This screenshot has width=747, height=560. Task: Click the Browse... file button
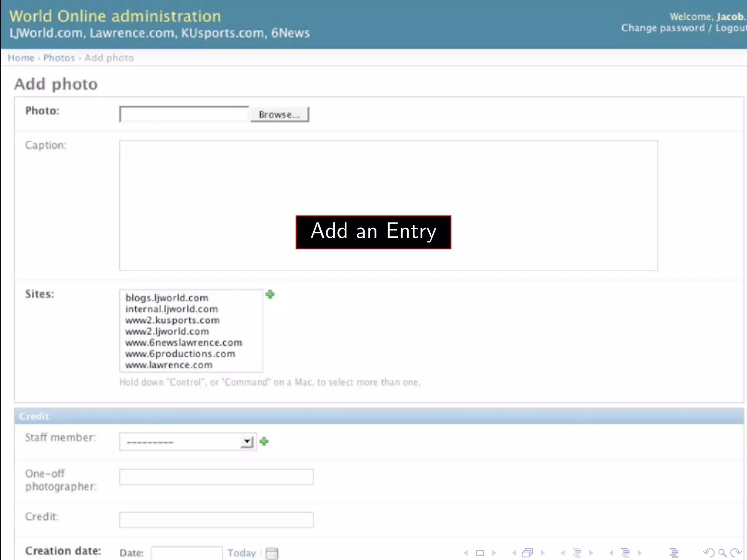279,114
